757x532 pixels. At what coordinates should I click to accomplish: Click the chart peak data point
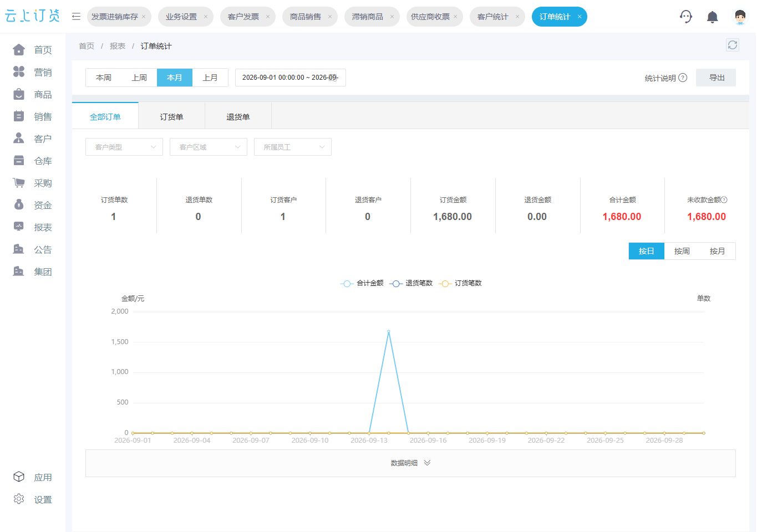389,331
